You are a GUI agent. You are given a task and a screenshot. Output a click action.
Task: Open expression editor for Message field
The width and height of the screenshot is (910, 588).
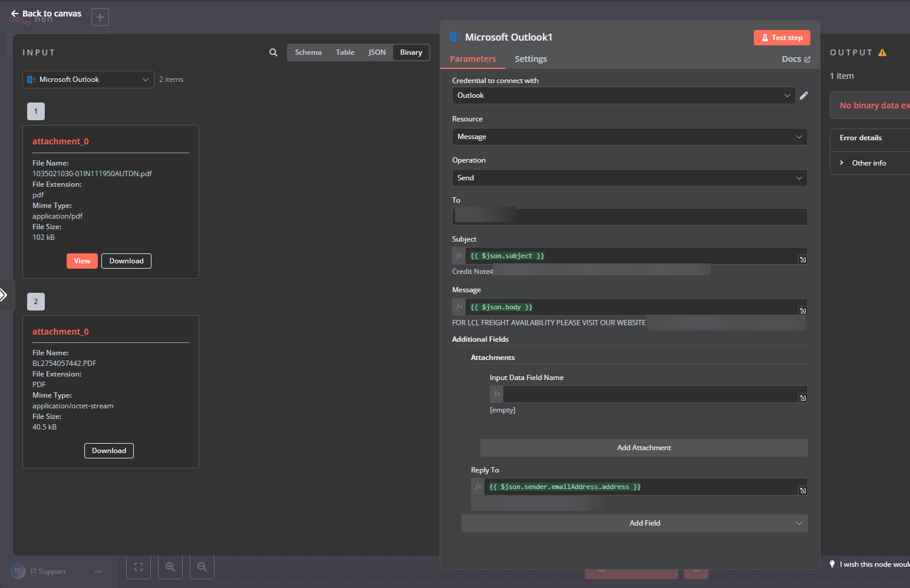coord(803,310)
